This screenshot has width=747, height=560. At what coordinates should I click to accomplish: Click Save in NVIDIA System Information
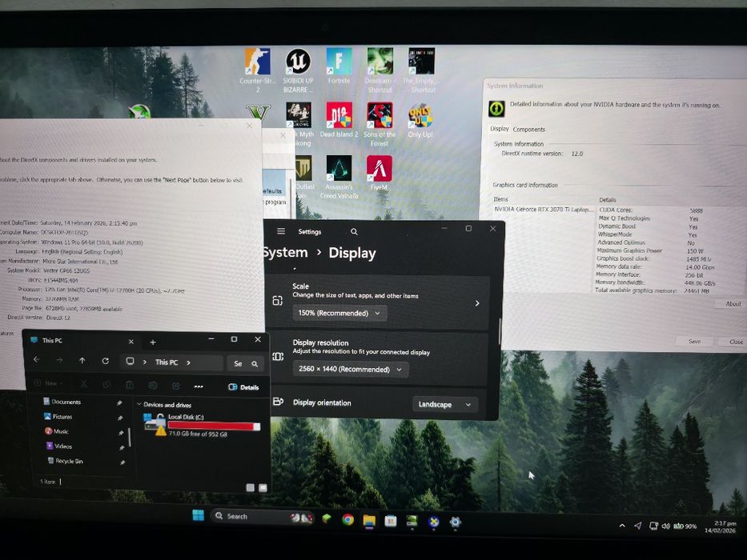tap(695, 341)
